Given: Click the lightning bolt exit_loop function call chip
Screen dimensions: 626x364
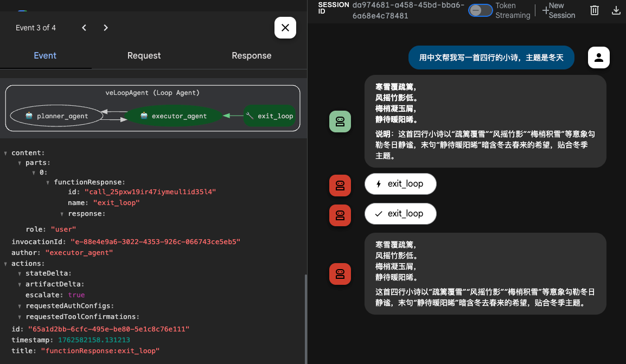Looking at the screenshot, I should [x=400, y=184].
